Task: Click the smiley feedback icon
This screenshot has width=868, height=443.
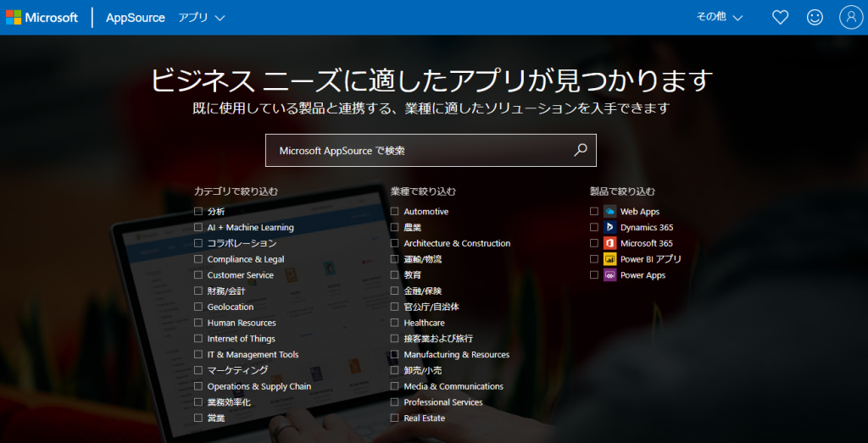Action: tap(815, 18)
